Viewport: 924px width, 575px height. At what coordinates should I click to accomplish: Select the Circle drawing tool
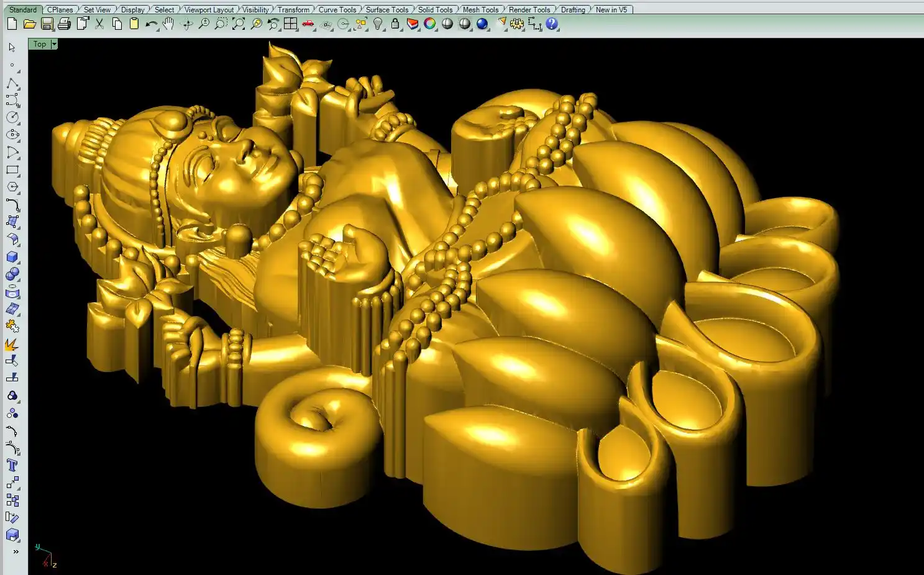[x=12, y=117]
